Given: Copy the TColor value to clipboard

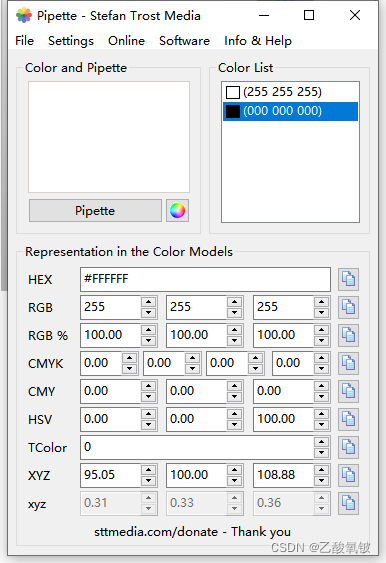Looking at the screenshot, I should coord(348,447).
